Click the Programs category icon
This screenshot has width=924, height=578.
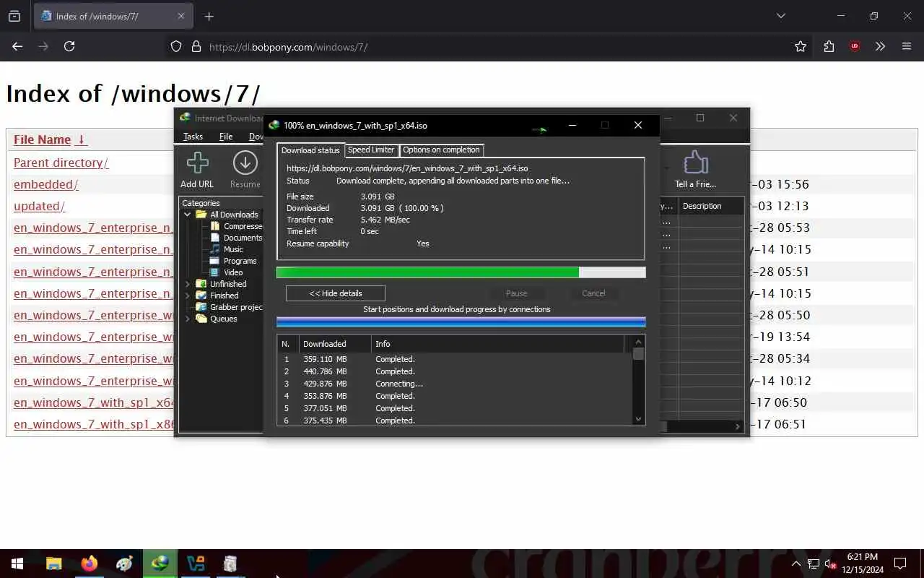215,261
